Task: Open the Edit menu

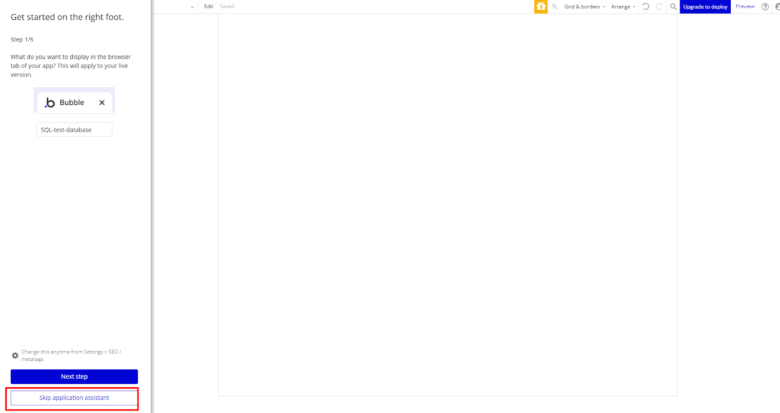Action: coord(208,6)
